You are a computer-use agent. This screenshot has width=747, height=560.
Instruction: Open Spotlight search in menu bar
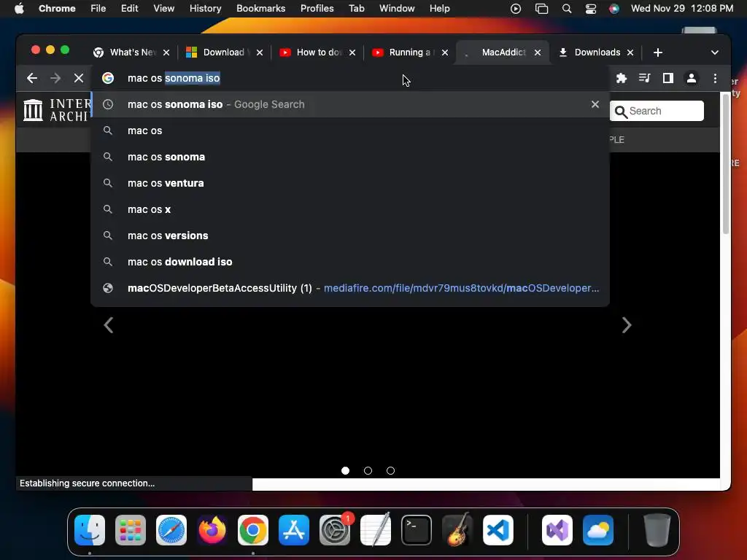point(566,9)
